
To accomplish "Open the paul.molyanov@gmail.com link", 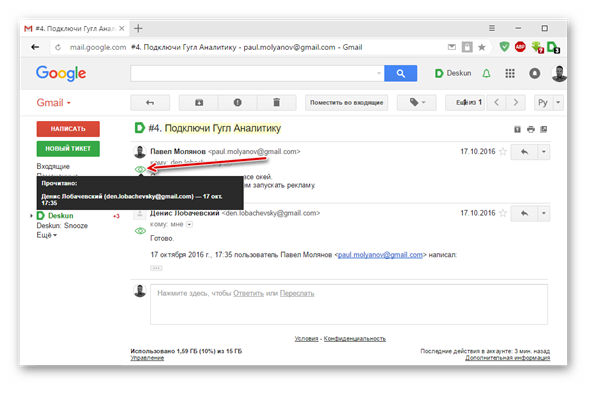I will click(380, 255).
